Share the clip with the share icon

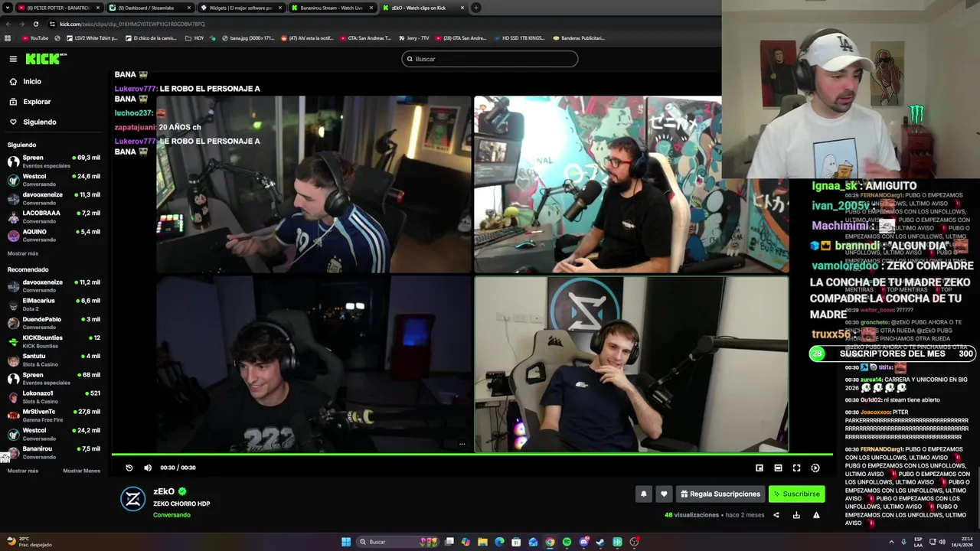[776, 515]
